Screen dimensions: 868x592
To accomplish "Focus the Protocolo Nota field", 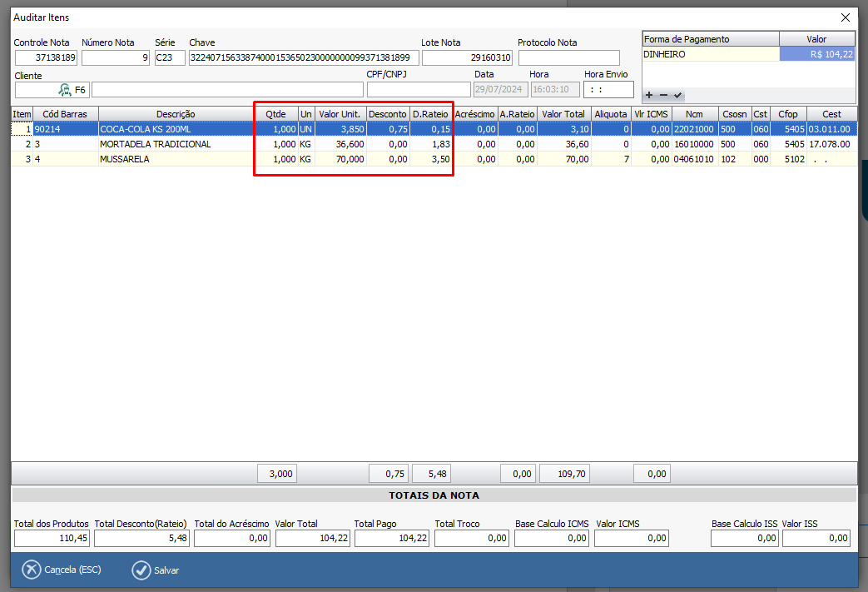I will pos(568,57).
